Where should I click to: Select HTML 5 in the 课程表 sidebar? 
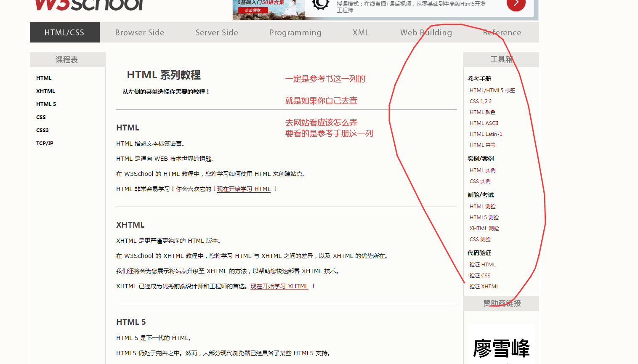pyautogui.click(x=46, y=104)
